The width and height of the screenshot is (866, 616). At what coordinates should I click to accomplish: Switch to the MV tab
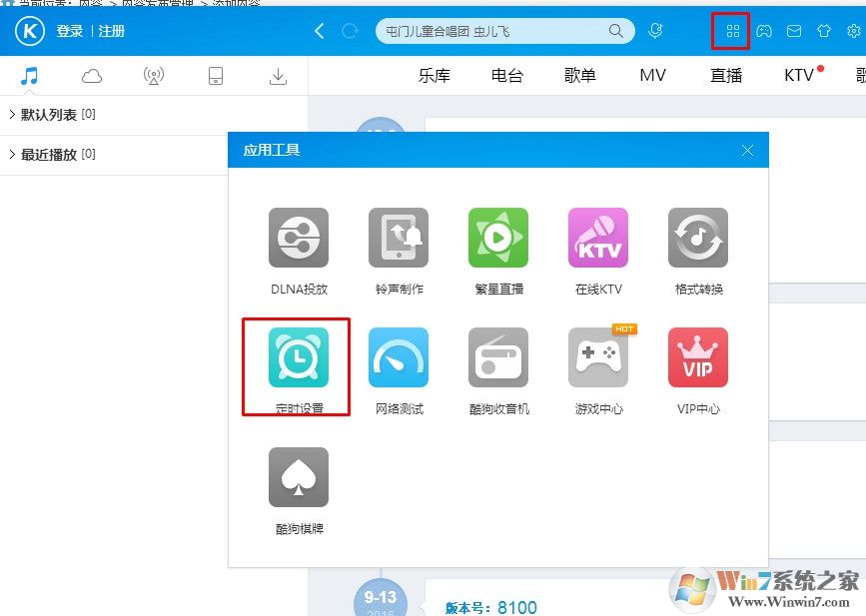pos(652,76)
